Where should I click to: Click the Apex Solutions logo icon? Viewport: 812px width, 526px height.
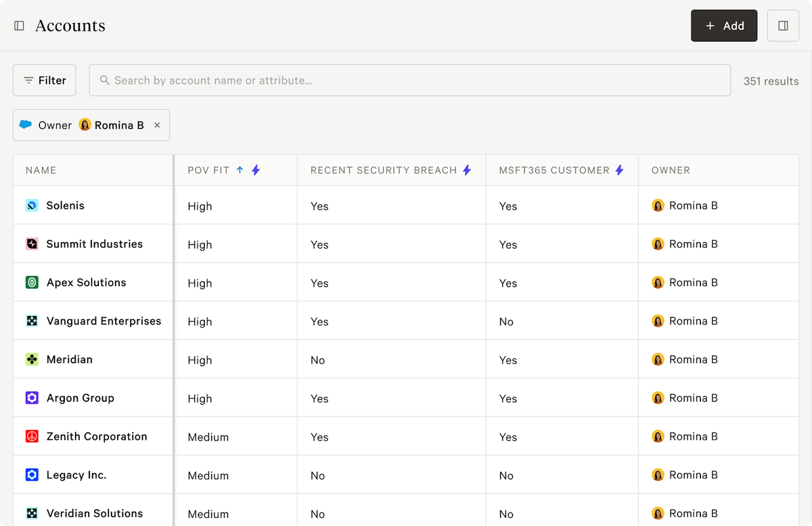click(x=32, y=283)
